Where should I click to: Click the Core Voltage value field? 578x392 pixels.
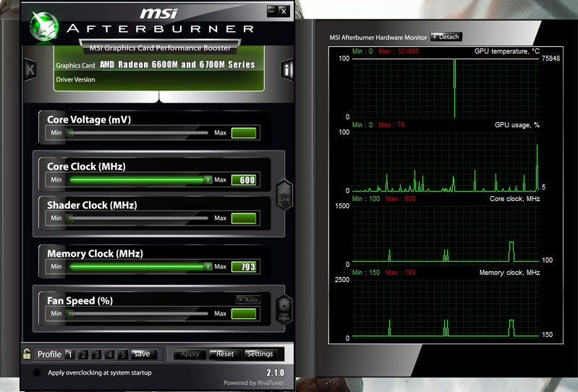click(x=244, y=133)
